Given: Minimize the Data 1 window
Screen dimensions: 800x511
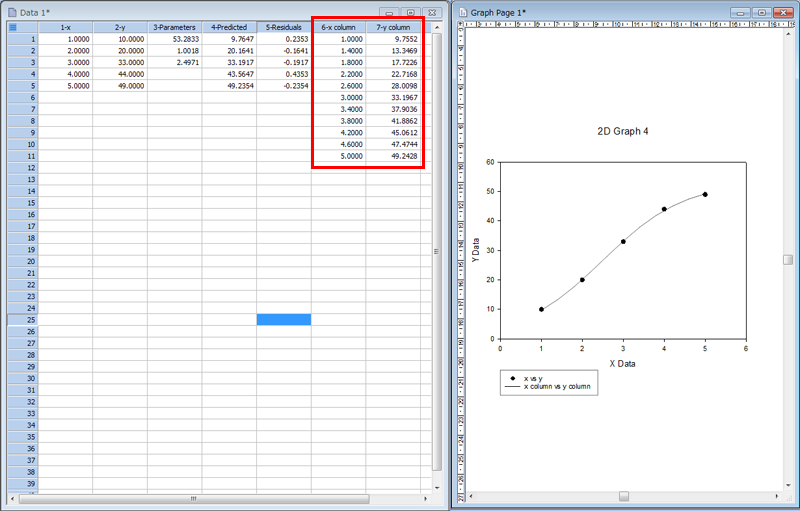Looking at the screenshot, I should coord(389,13).
